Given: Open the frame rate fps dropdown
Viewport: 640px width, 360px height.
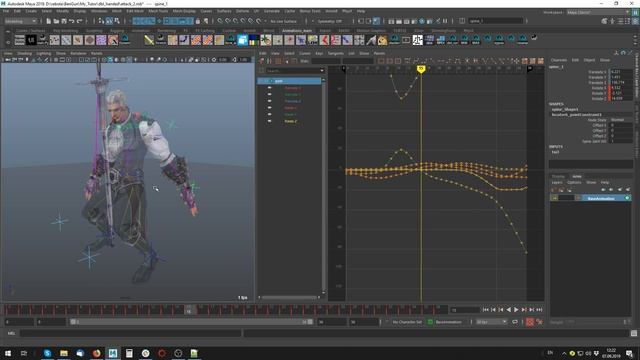Looking at the screenshot, I should (491, 322).
